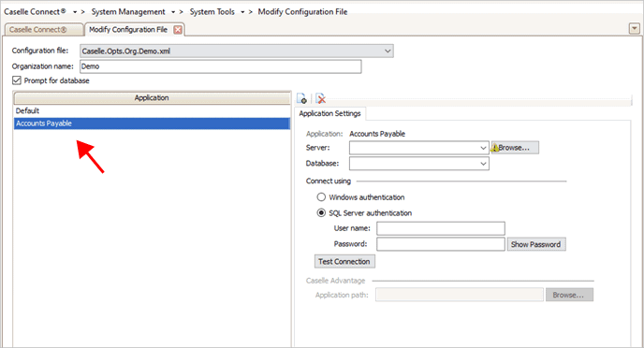Click the Organization name input field
644x348 pixels.
[x=221, y=66]
